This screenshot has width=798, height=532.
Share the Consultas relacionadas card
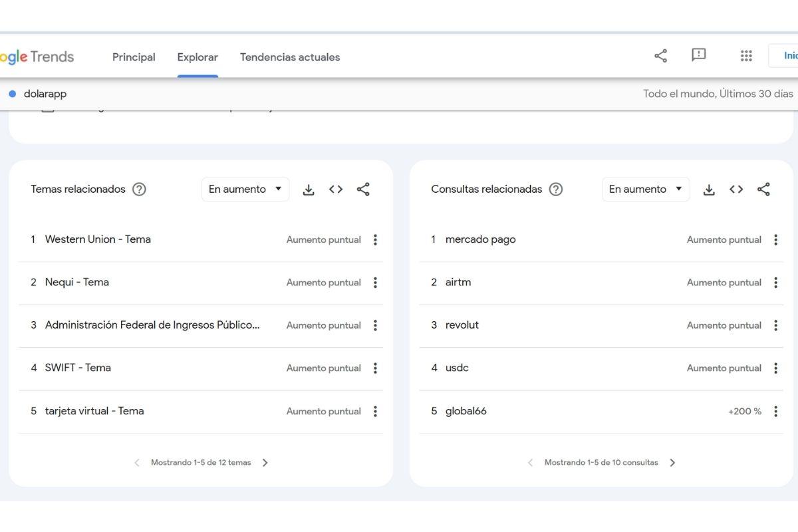pyautogui.click(x=763, y=190)
